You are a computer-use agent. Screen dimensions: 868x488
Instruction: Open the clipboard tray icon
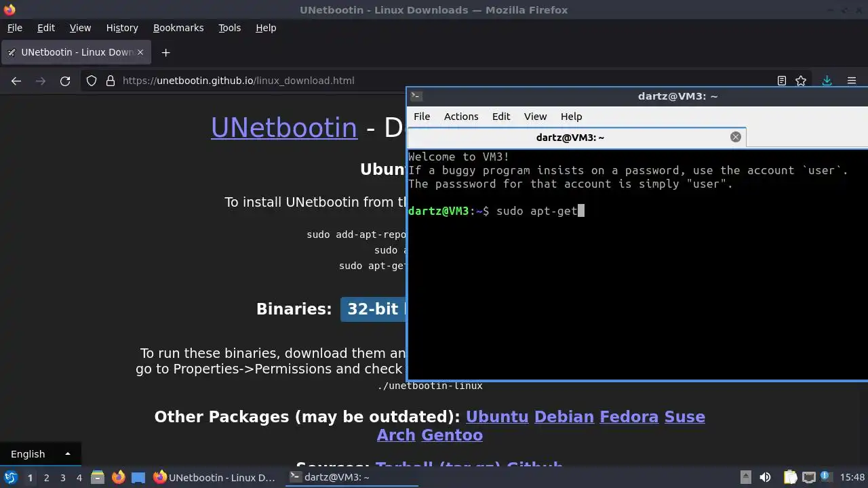click(790, 477)
